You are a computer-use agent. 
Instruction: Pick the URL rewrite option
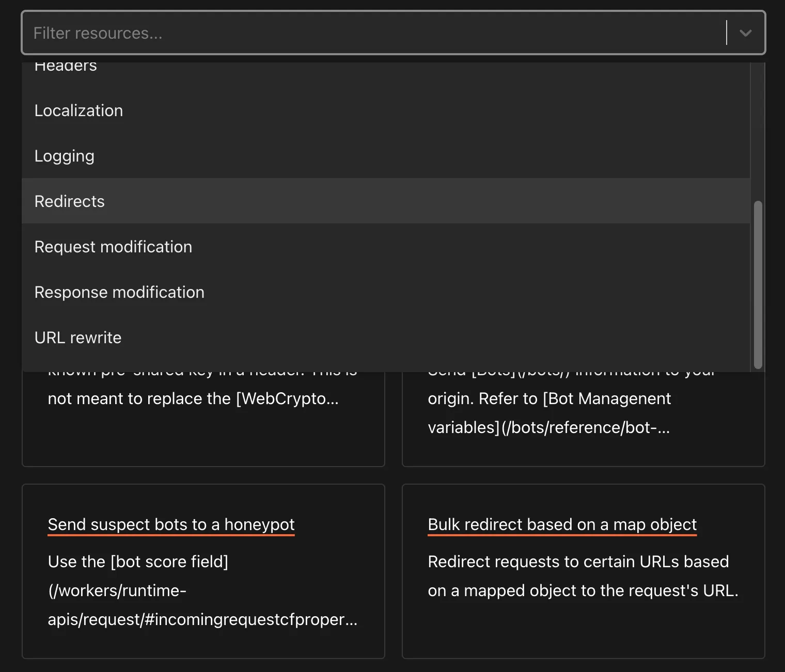pyautogui.click(x=77, y=337)
